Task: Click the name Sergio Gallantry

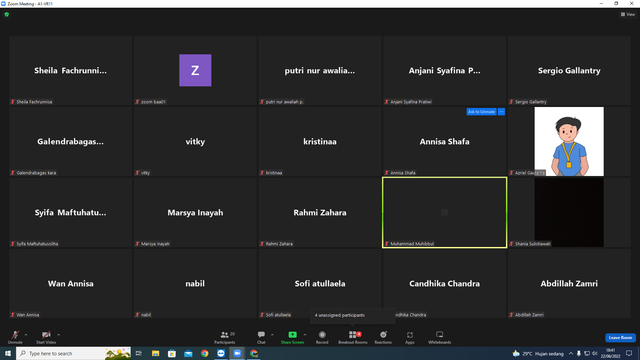Action: point(569,71)
